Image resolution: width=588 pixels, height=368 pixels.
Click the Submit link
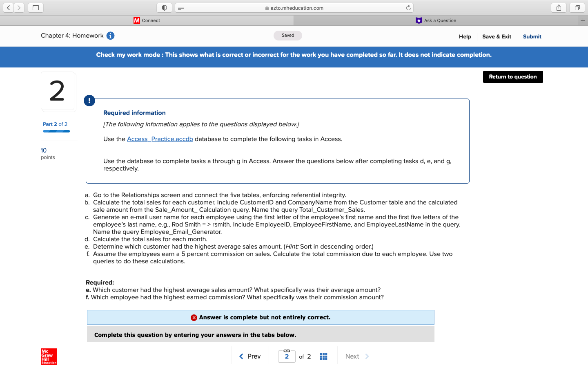coord(532,36)
